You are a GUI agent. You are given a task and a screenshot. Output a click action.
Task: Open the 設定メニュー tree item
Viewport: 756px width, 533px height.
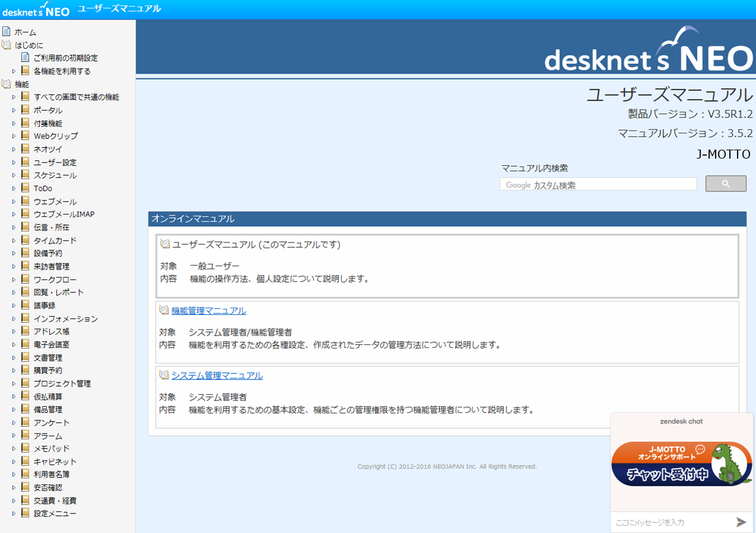coord(55,513)
